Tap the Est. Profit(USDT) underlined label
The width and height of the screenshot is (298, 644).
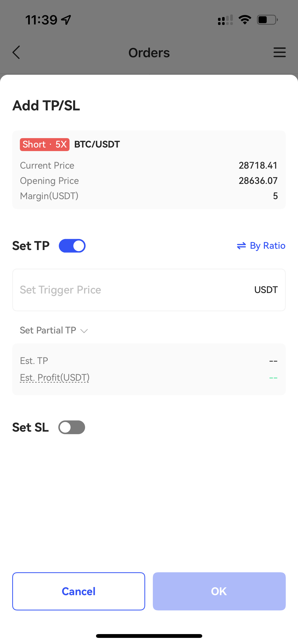tap(55, 378)
